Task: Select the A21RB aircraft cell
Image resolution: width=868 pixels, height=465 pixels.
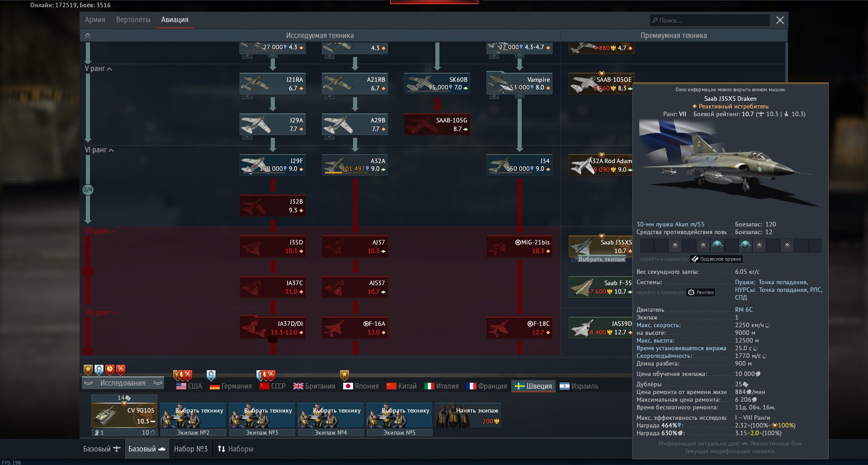Action: pos(355,84)
